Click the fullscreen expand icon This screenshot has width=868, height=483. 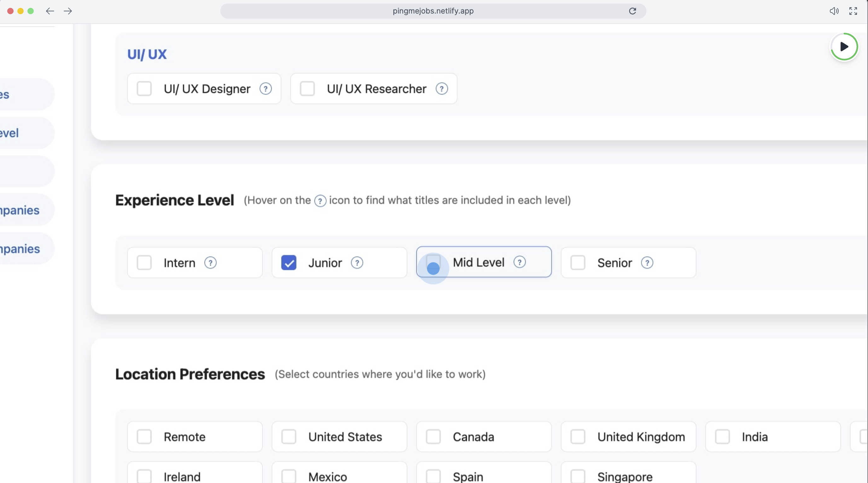[853, 11]
